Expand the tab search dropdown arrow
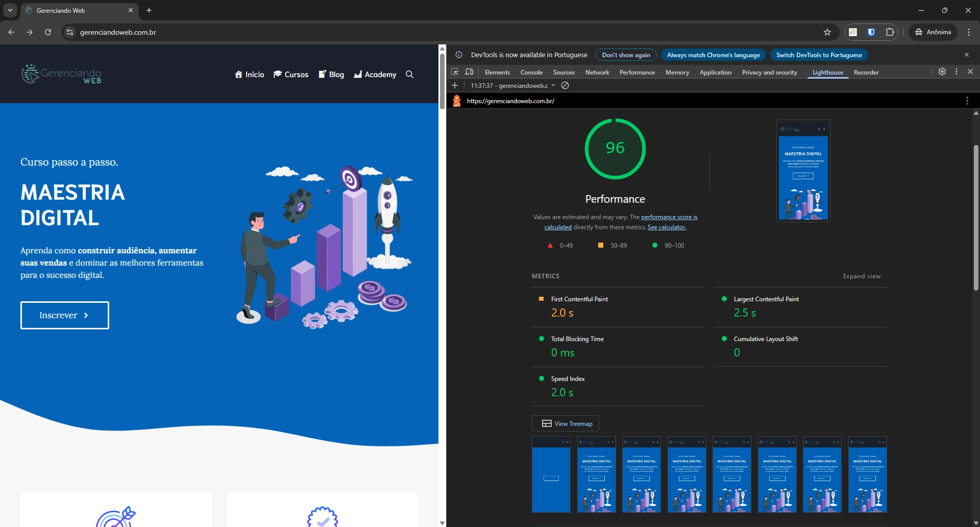This screenshot has width=980, height=527. pyautogui.click(x=10, y=10)
